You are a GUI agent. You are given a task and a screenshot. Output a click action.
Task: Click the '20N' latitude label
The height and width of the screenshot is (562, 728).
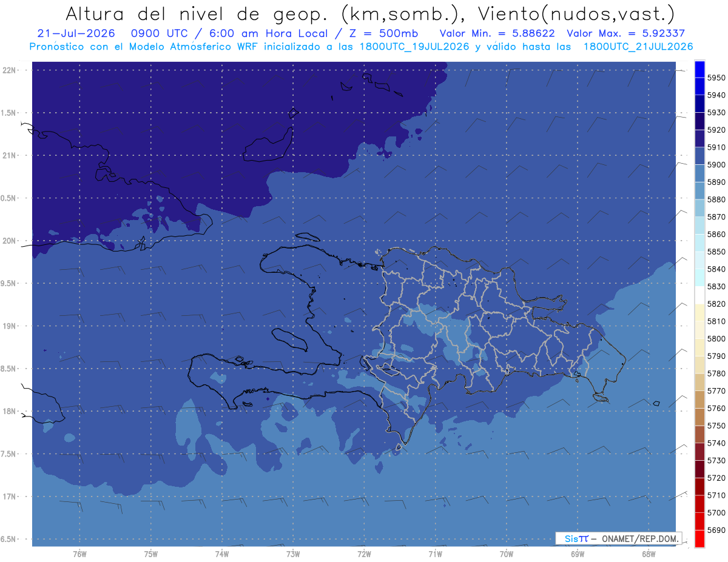(9, 241)
